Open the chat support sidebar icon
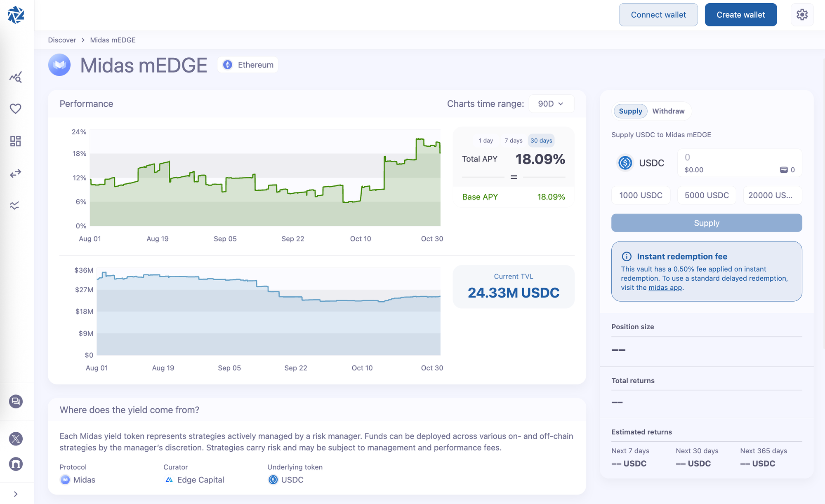The image size is (825, 504). tap(16, 401)
